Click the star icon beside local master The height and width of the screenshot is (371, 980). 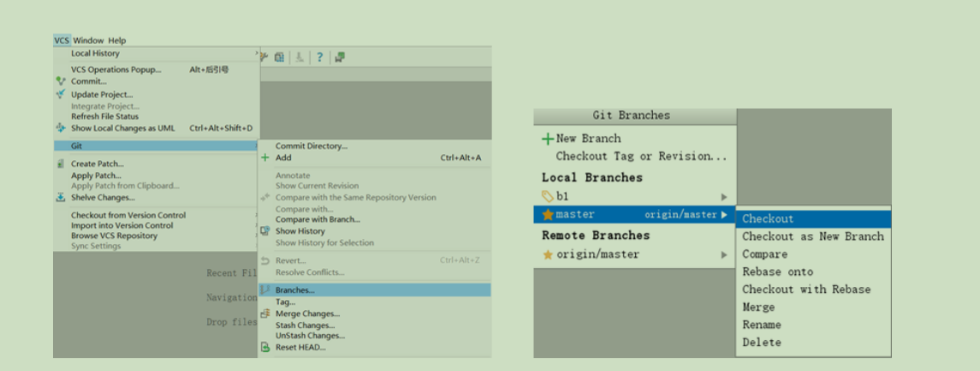(x=548, y=214)
